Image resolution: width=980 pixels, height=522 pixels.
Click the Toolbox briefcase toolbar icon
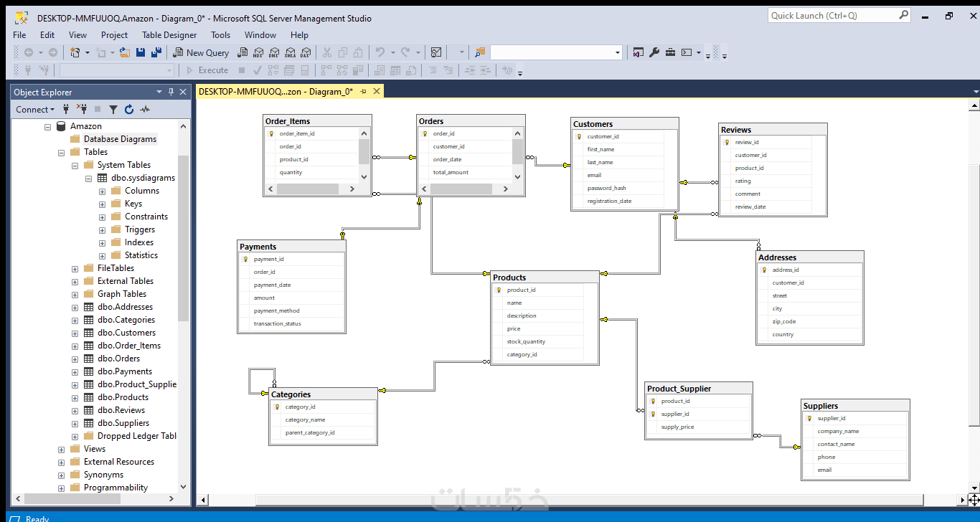click(670, 52)
